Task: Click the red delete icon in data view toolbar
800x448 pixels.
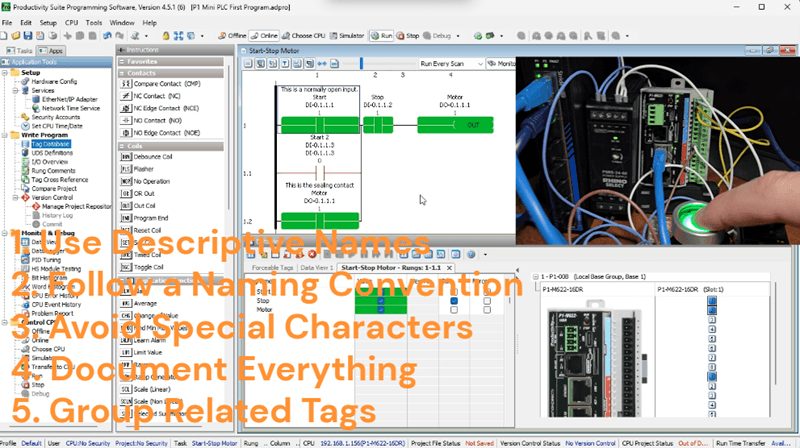Action: (312, 254)
